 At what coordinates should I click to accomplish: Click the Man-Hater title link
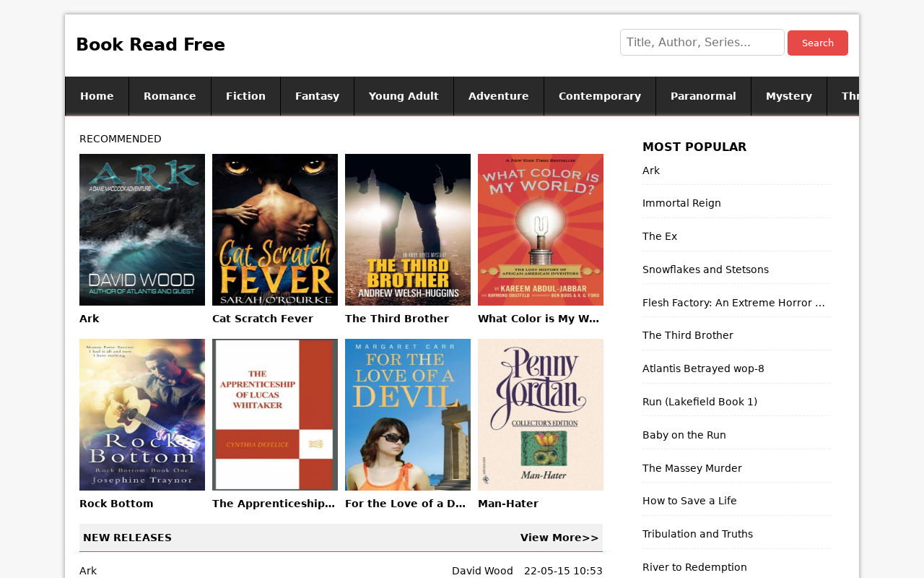point(508,504)
